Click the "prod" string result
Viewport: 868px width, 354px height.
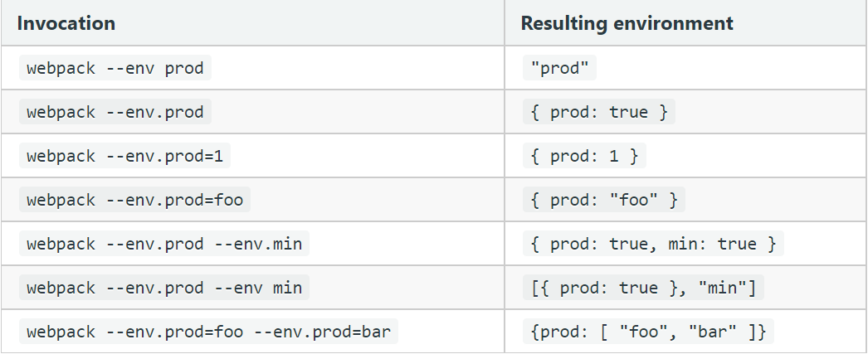560,68
